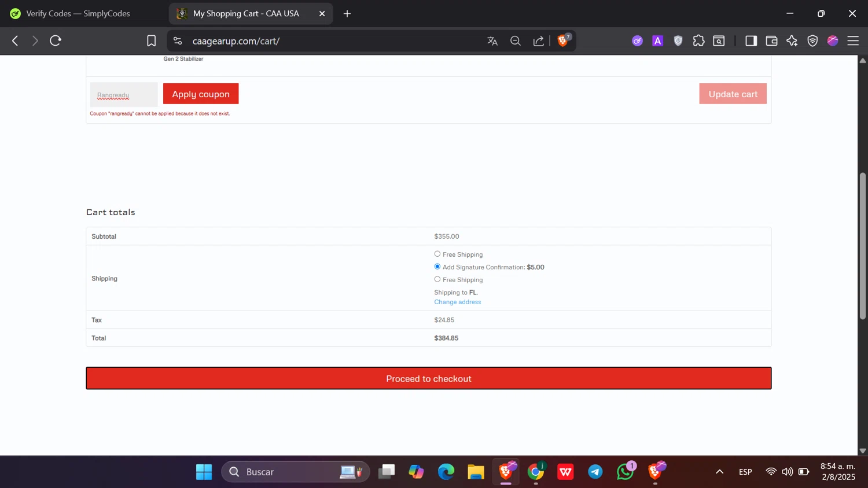Open Telegram from taskbar
The width and height of the screenshot is (868, 488).
pyautogui.click(x=595, y=472)
